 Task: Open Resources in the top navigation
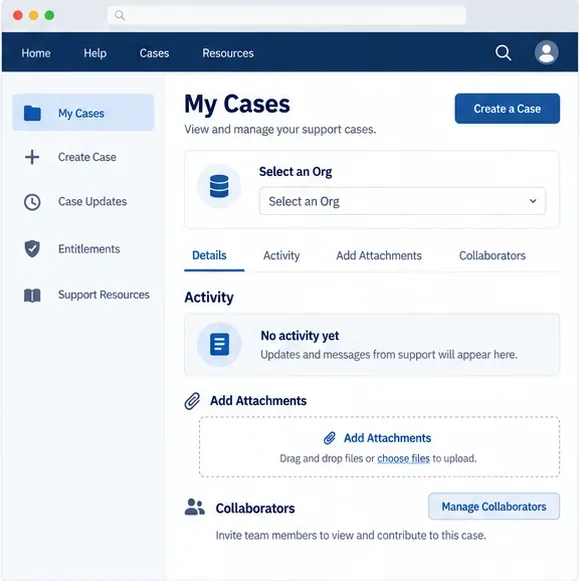click(228, 53)
